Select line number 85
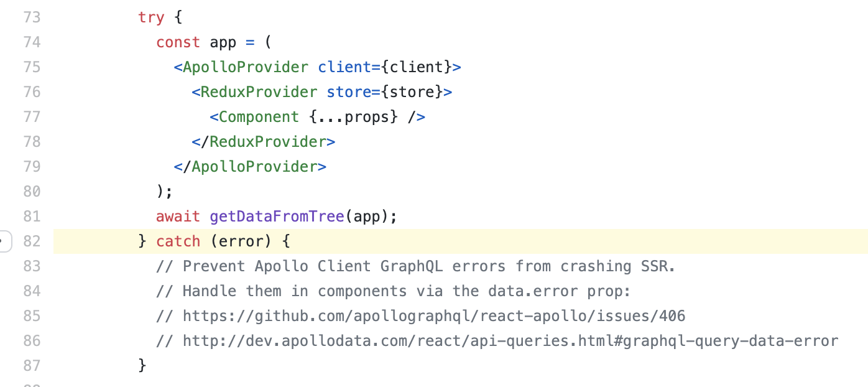 coord(32,316)
